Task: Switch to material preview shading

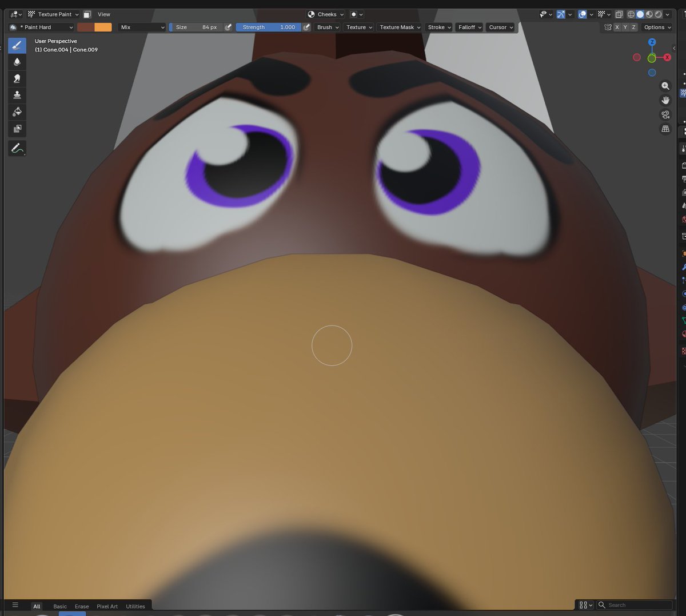Action: click(x=649, y=14)
